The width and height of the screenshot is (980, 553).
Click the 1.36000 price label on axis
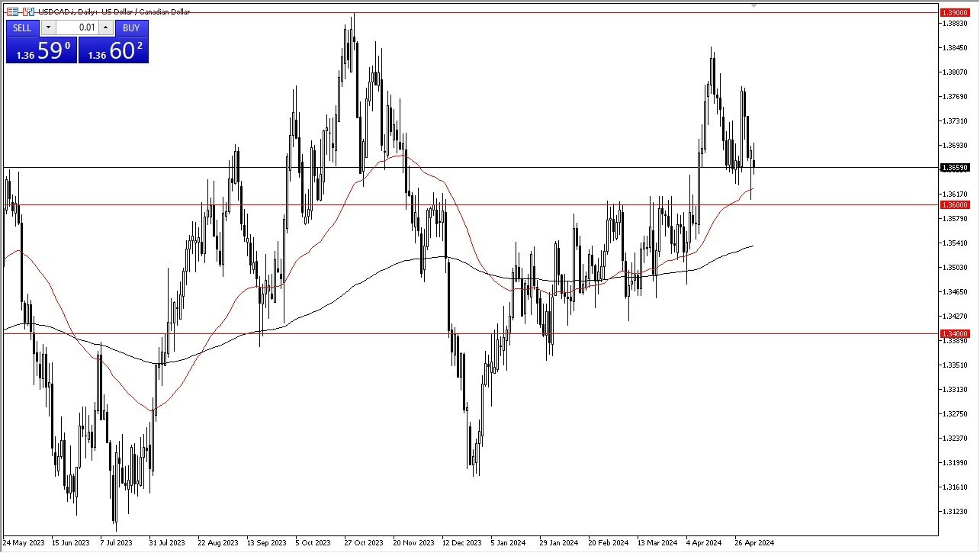click(955, 204)
